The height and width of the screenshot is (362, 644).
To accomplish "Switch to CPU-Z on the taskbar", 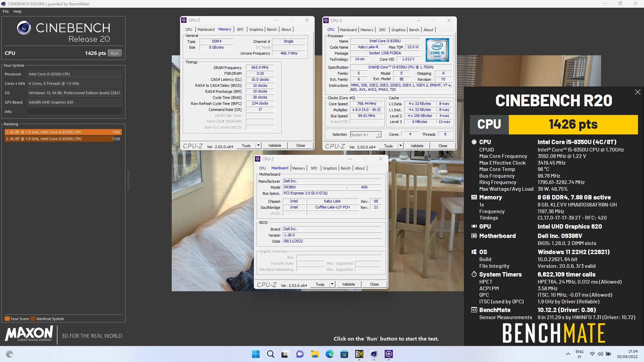I will coord(388,354).
